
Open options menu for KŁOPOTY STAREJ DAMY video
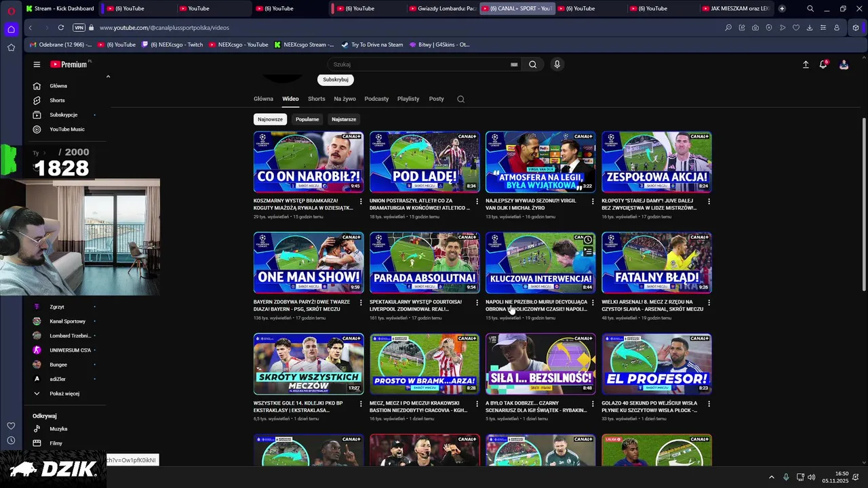tap(709, 201)
